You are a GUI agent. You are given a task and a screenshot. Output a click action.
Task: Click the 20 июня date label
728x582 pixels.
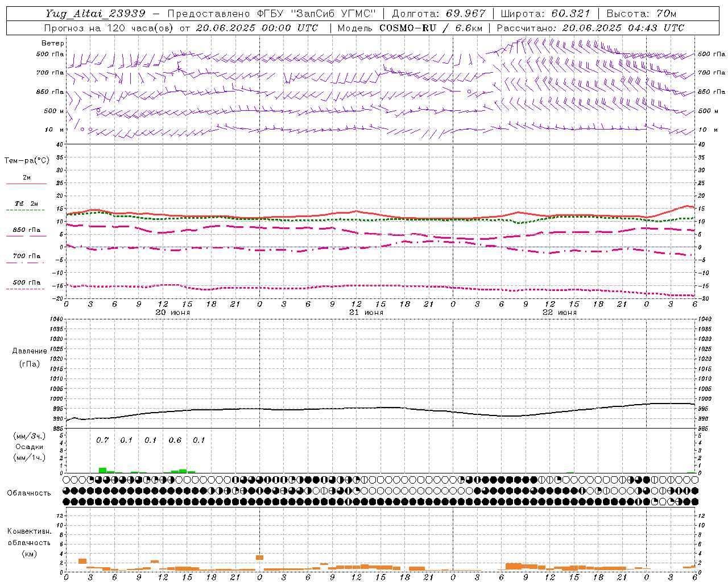pyautogui.click(x=173, y=313)
